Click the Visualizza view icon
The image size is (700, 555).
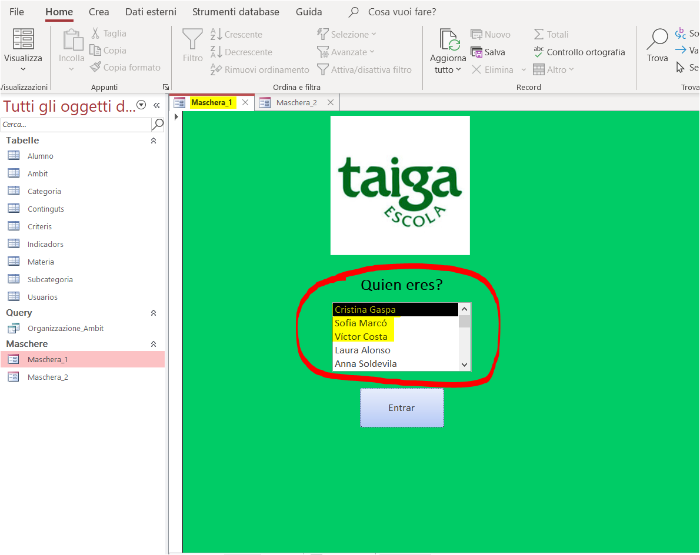point(23,38)
